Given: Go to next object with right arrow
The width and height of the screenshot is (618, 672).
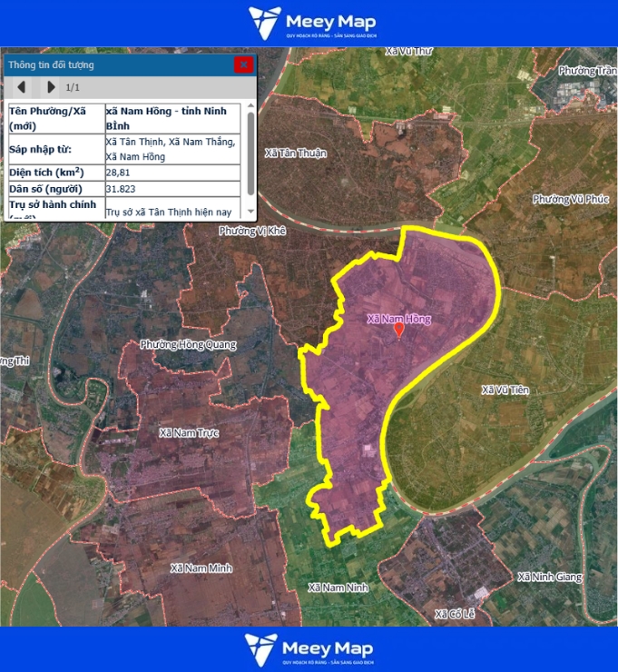Looking at the screenshot, I should coord(51,88).
